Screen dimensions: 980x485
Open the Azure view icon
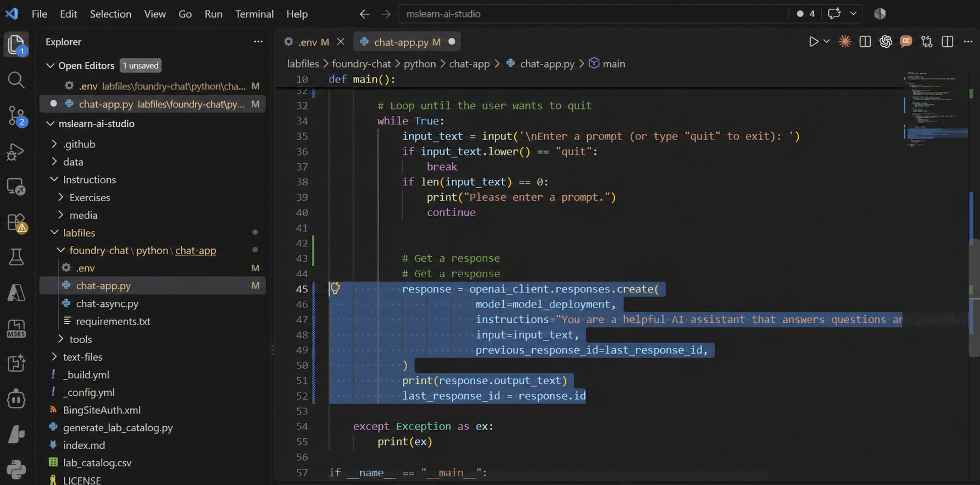pyautogui.click(x=16, y=293)
